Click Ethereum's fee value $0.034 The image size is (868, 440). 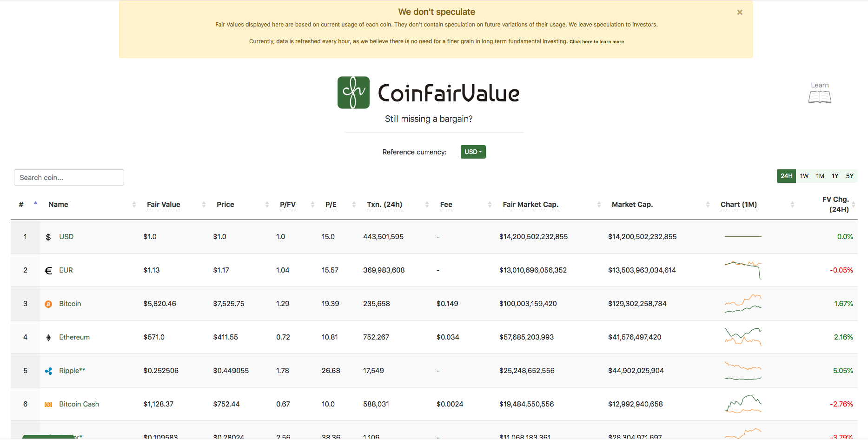448,337
